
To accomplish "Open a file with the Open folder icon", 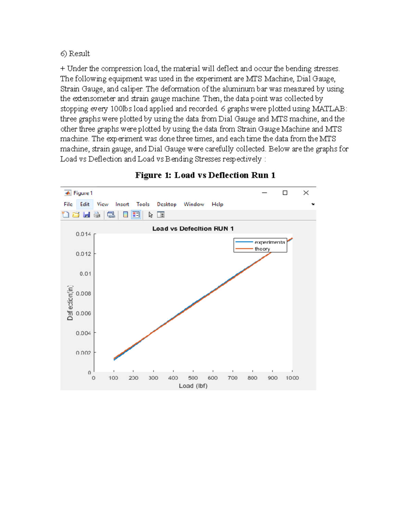I will [76, 214].
